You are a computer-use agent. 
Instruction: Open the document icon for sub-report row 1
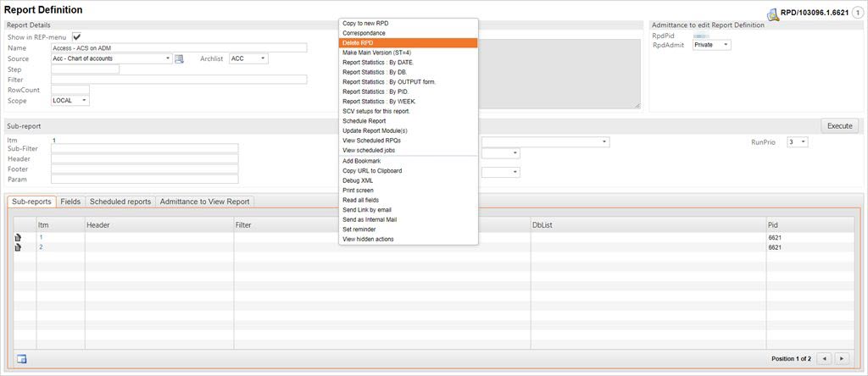click(x=19, y=238)
